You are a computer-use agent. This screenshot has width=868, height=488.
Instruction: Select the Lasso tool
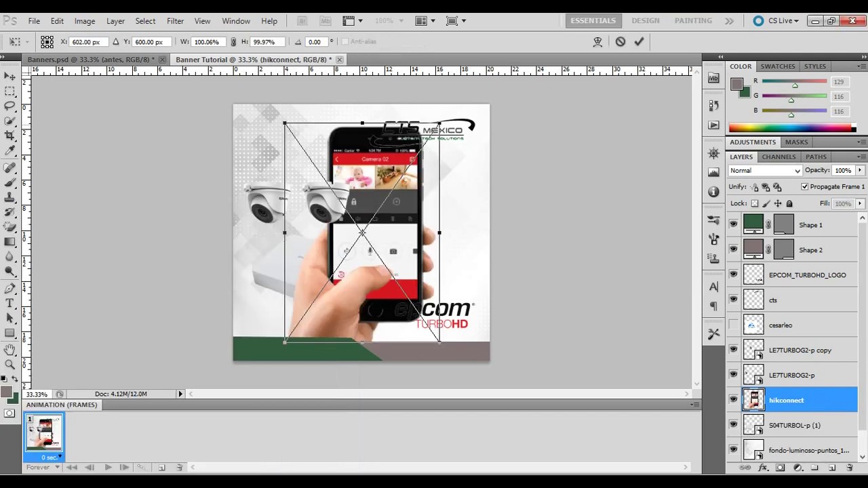pos(9,106)
